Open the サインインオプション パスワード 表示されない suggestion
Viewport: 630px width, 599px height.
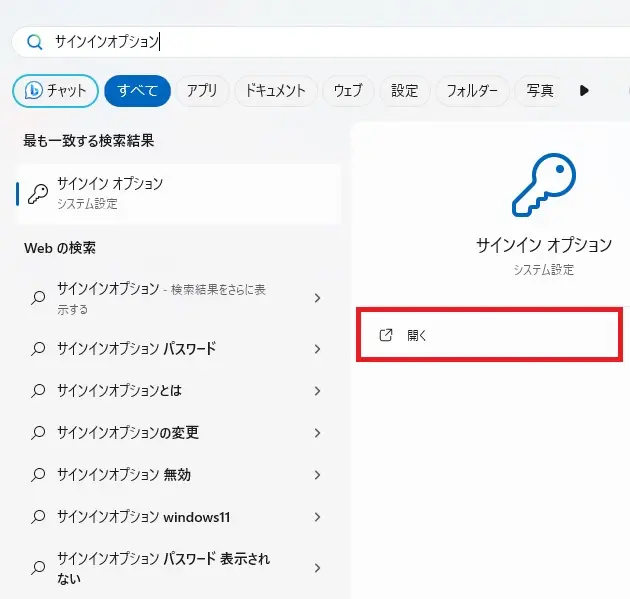(x=165, y=568)
